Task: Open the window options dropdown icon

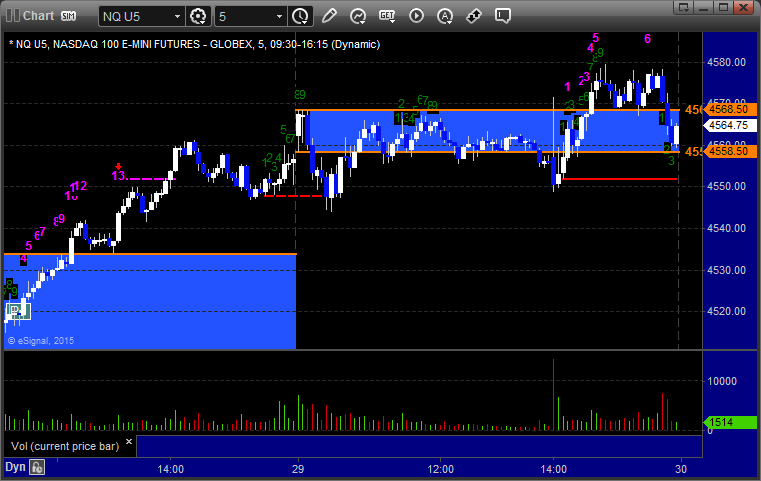Action: click(x=683, y=7)
